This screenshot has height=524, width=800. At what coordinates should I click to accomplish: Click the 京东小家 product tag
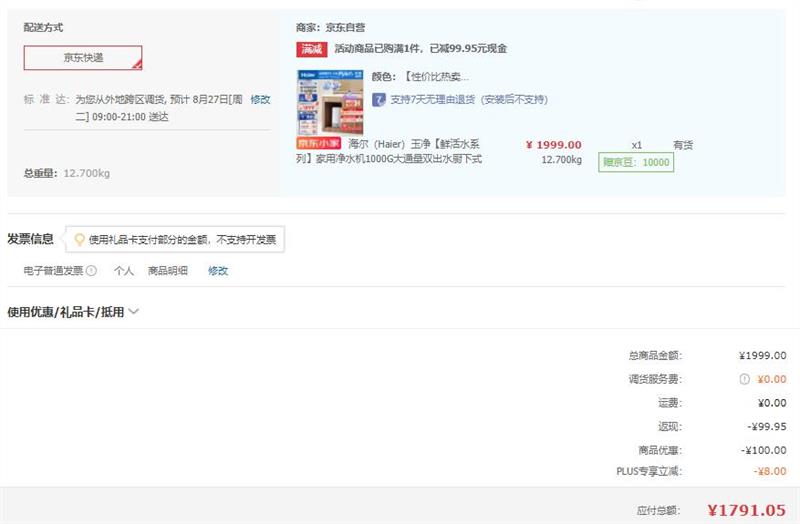[x=318, y=143]
